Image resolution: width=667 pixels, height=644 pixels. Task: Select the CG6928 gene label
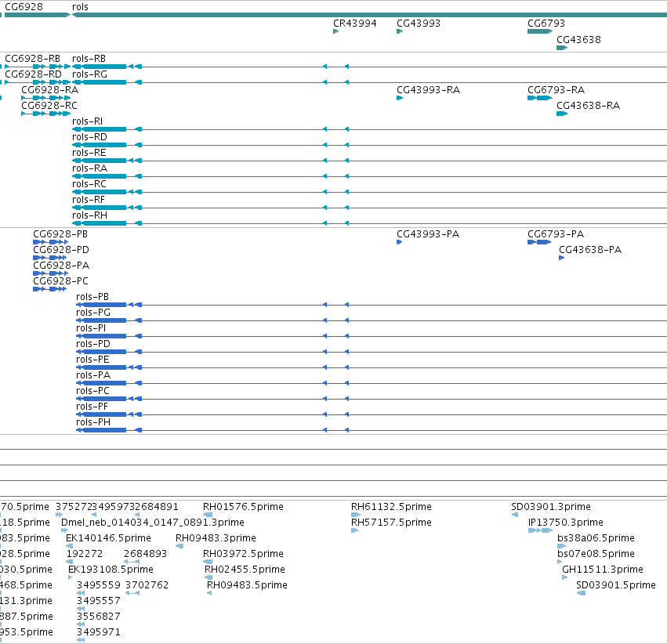point(24,7)
